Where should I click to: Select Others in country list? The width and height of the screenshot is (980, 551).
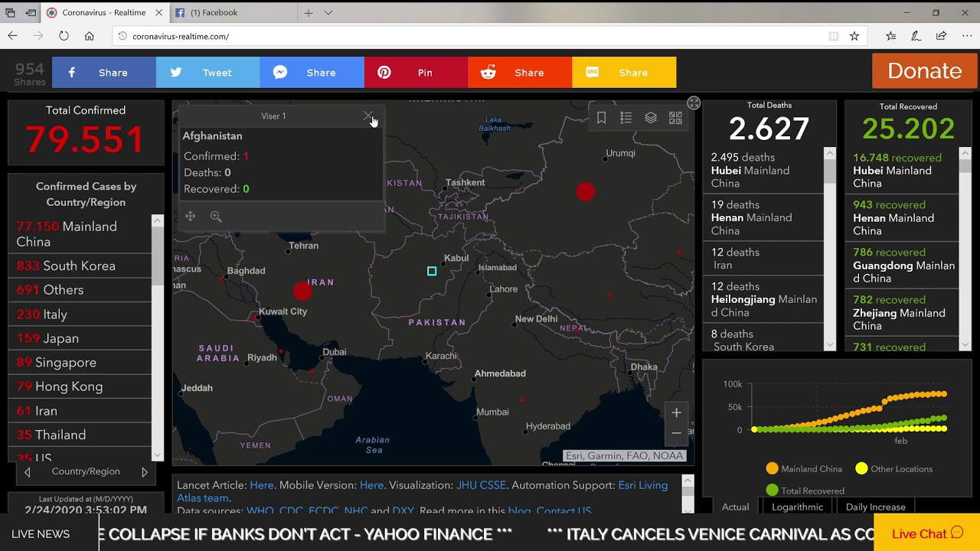[x=80, y=290]
